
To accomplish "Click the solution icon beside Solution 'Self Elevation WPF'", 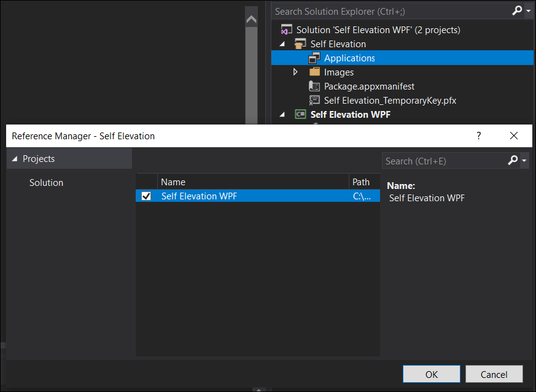I will (286, 29).
